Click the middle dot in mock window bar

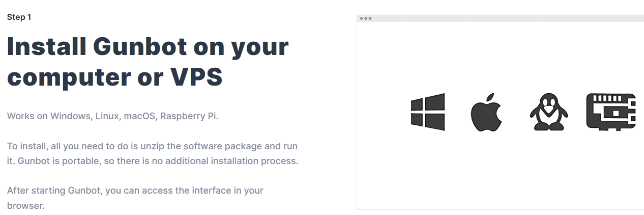366,18
